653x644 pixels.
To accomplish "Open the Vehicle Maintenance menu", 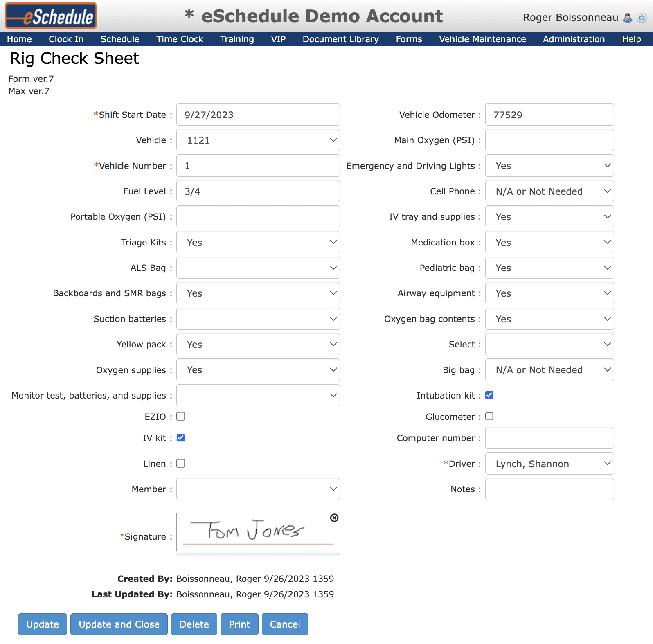I will 482,39.
